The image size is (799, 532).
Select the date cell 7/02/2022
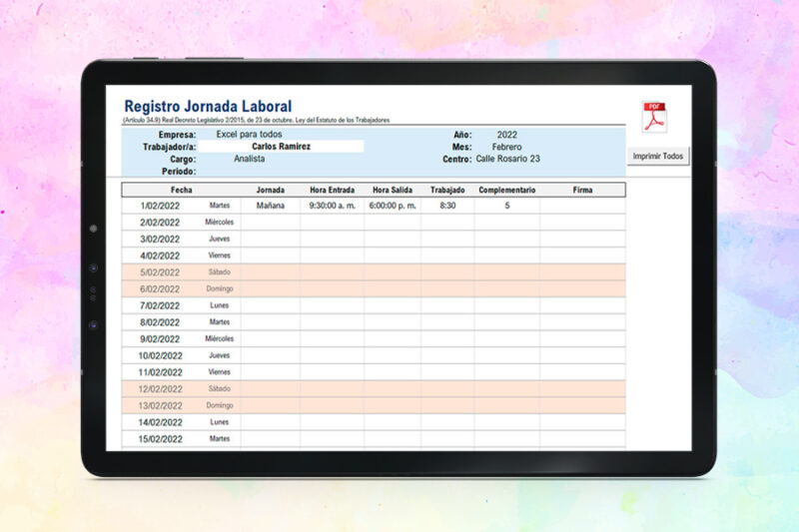(x=160, y=305)
